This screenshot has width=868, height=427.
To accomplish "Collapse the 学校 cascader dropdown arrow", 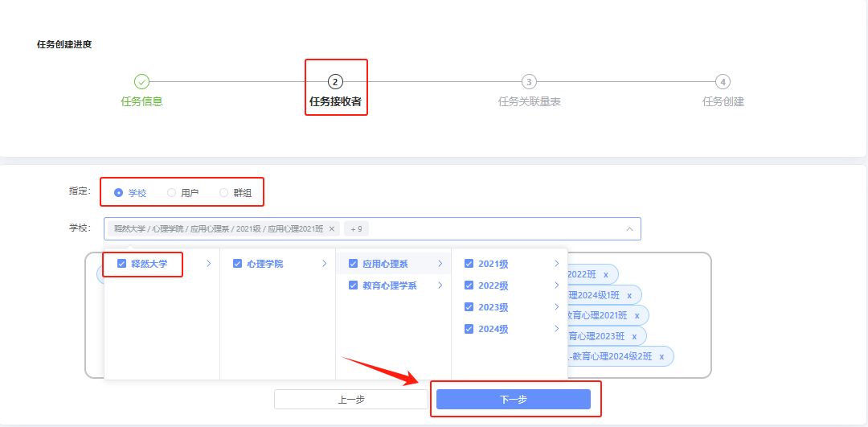I will pos(629,228).
